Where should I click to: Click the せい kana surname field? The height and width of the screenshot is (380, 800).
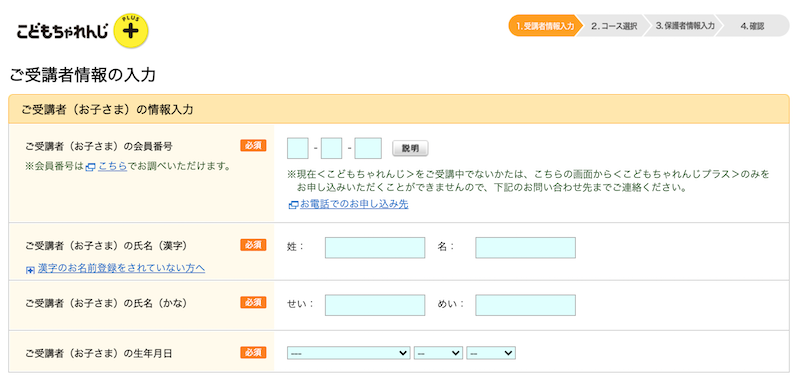pyautogui.click(x=375, y=305)
